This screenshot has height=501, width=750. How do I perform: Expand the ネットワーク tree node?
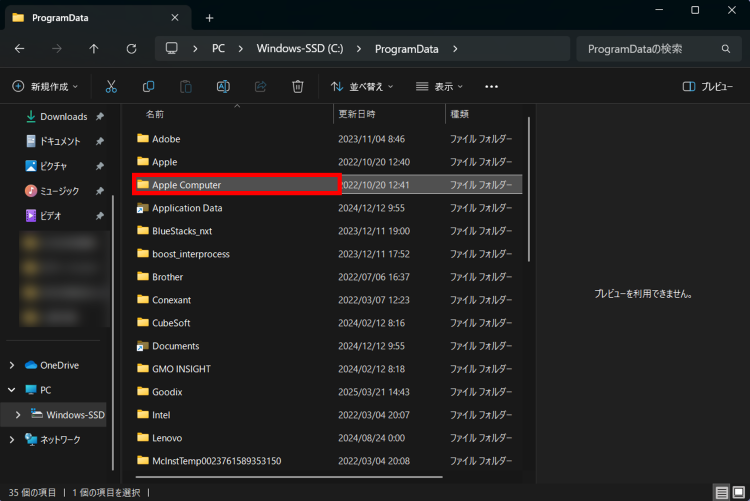pos(11,440)
